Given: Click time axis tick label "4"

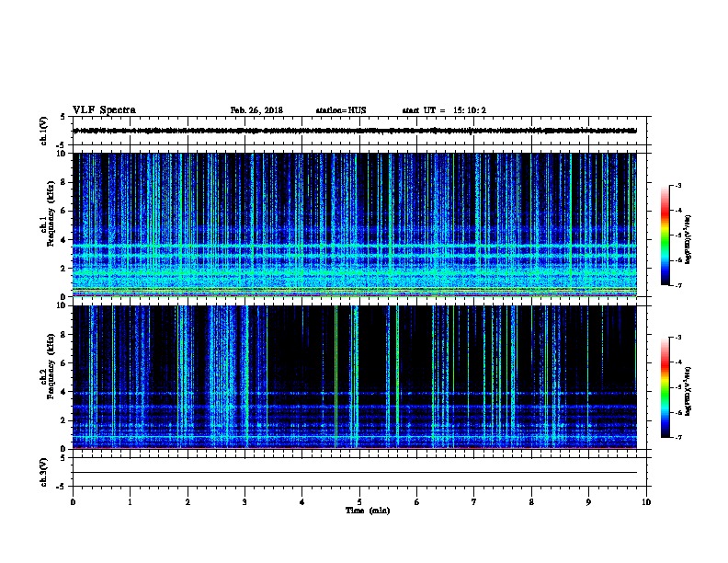Looking at the screenshot, I should click(302, 502).
